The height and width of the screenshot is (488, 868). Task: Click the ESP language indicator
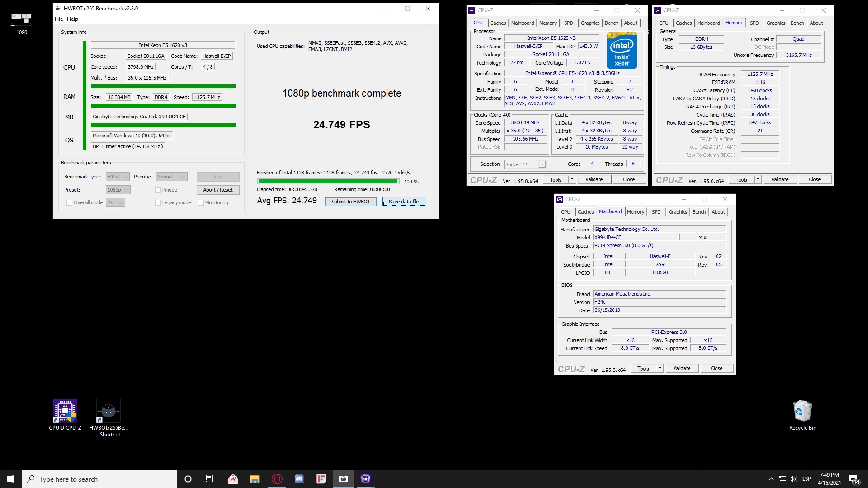(807, 479)
